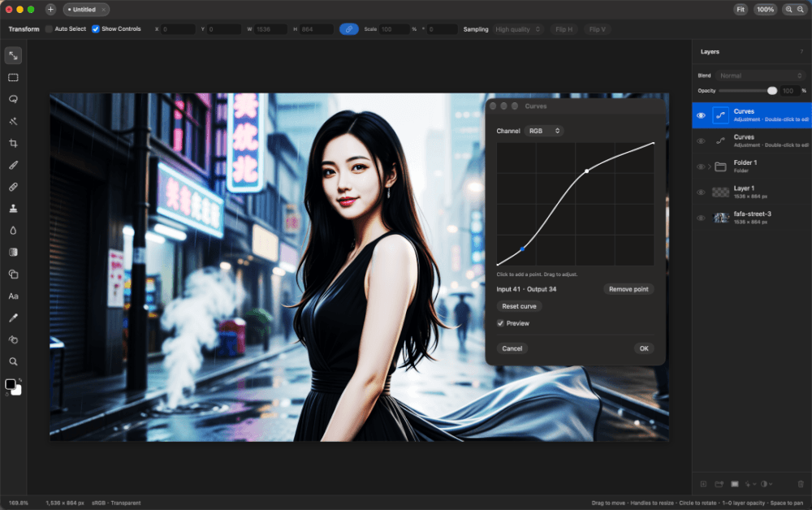Uncheck Preview in the Curves dialog
Image resolution: width=812 pixels, height=510 pixels.
tap(500, 323)
